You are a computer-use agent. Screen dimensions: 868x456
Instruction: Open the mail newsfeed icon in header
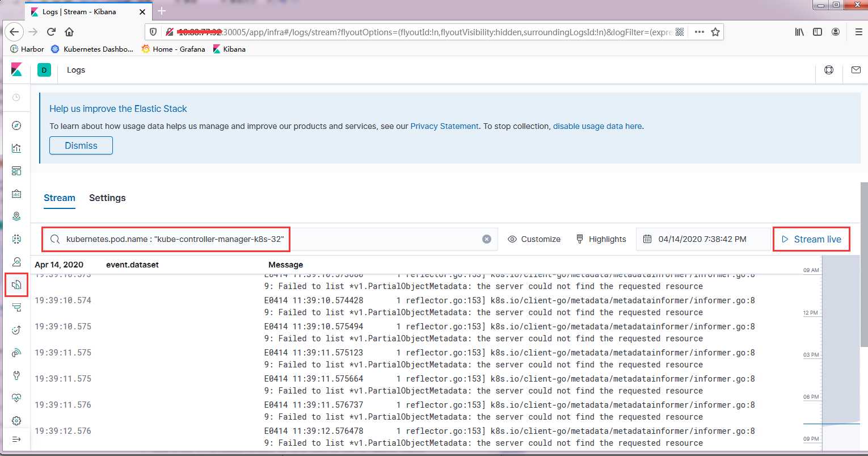coord(856,70)
